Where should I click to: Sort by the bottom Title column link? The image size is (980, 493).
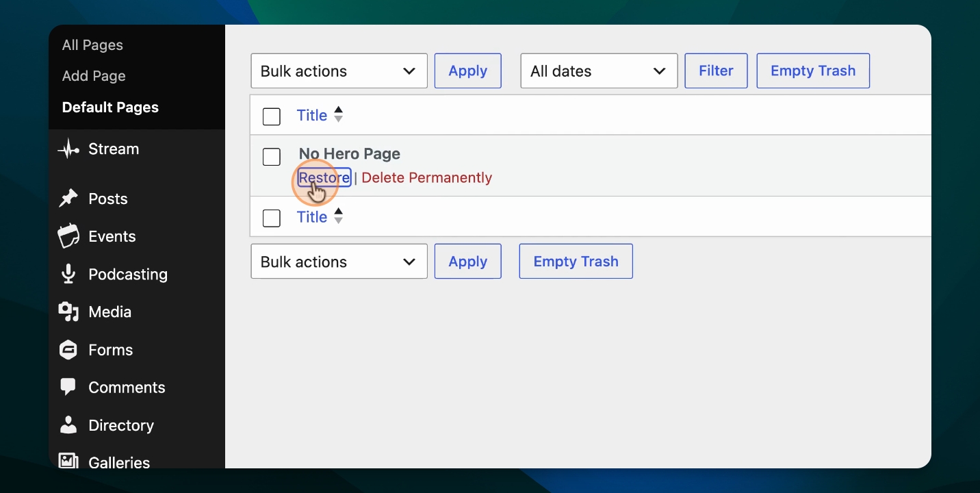point(312,217)
